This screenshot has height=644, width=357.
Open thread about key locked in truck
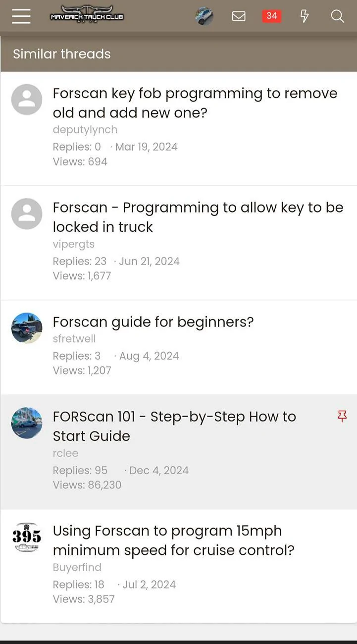(x=198, y=217)
